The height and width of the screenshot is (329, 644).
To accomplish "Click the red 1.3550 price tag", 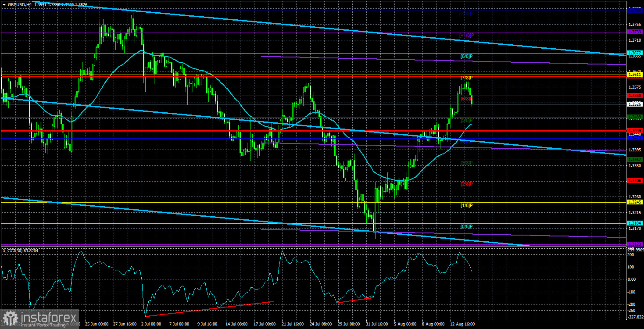I will click(635, 95).
